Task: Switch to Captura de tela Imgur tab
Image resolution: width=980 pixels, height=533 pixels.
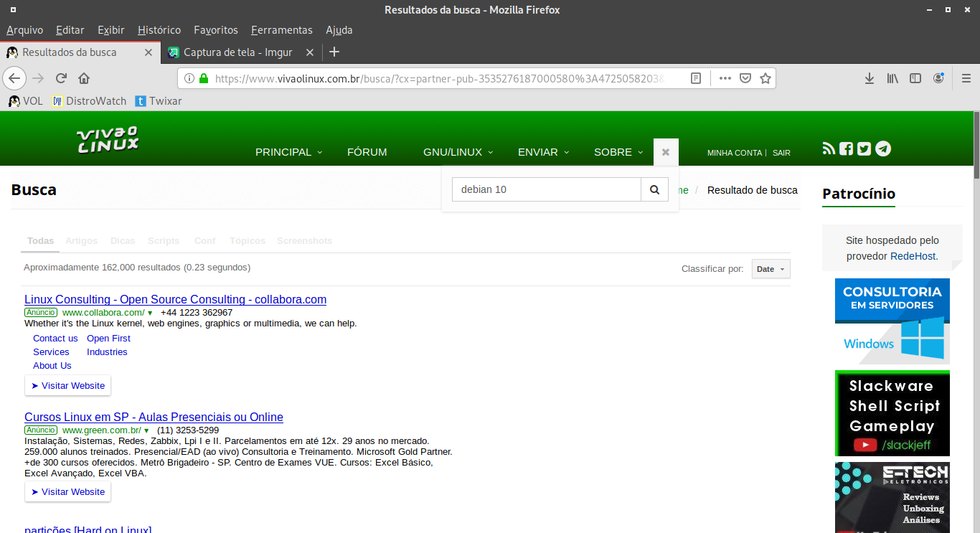Action: (237, 52)
